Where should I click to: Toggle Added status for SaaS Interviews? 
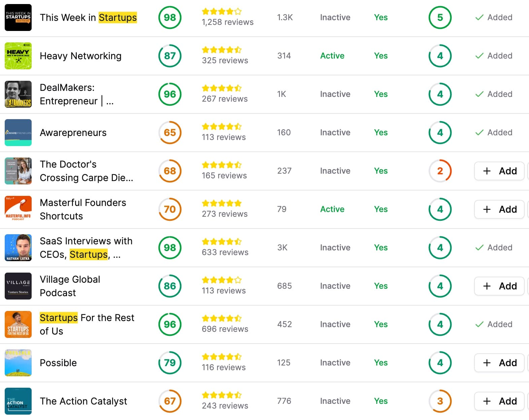pos(494,248)
